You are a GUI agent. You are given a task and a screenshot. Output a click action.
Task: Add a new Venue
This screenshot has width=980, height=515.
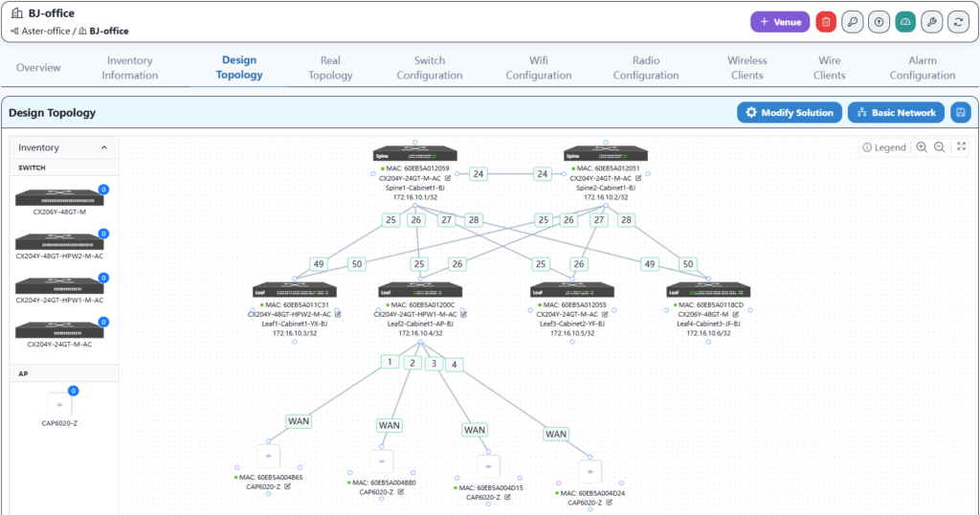click(780, 22)
